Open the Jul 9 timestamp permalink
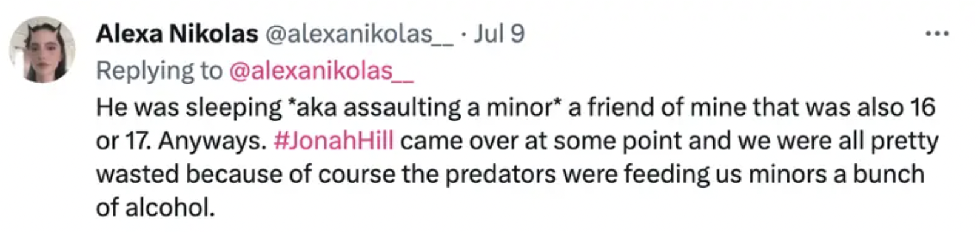 click(x=499, y=33)
